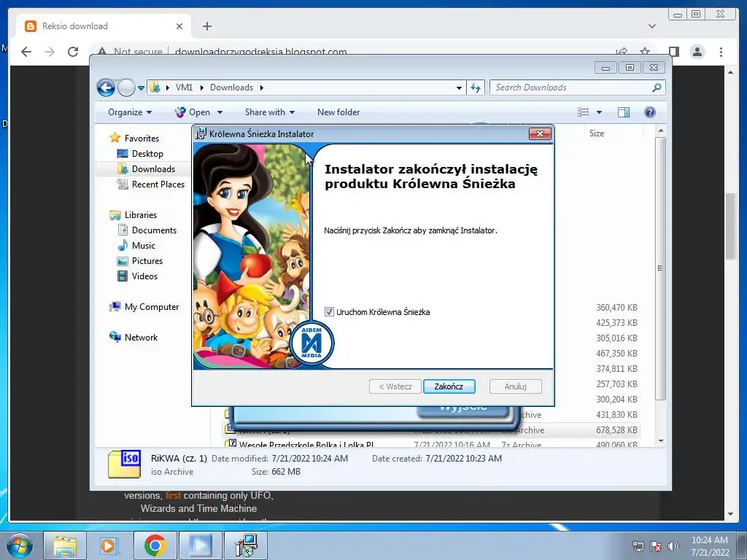The image size is (747, 560).
Task: Expand the arrow after VM1 breadcrumb
Action: [201, 87]
